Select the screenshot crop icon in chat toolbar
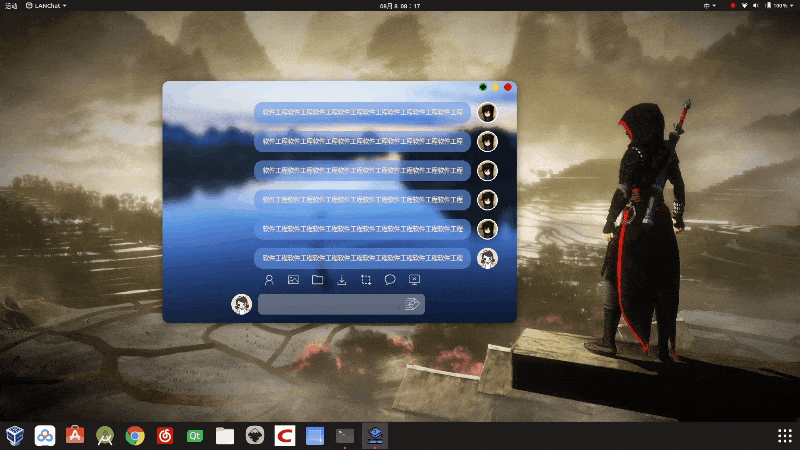 [x=366, y=280]
